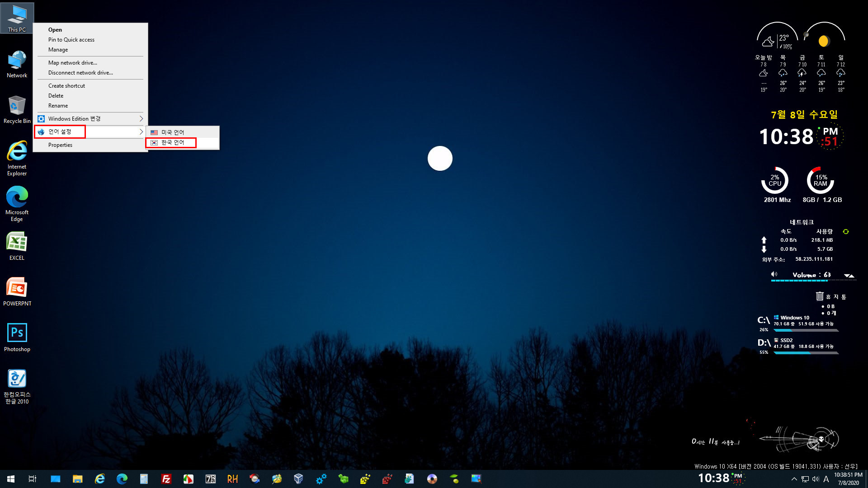Viewport: 868px width, 488px height.
Task: Click the 휴지통 trash widget icon
Action: (820, 296)
